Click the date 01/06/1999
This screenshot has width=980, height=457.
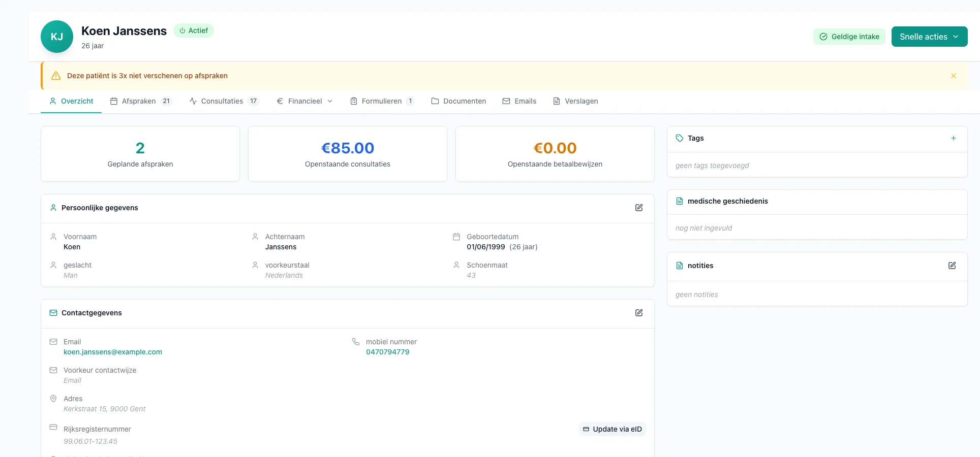(x=486, y=247)
